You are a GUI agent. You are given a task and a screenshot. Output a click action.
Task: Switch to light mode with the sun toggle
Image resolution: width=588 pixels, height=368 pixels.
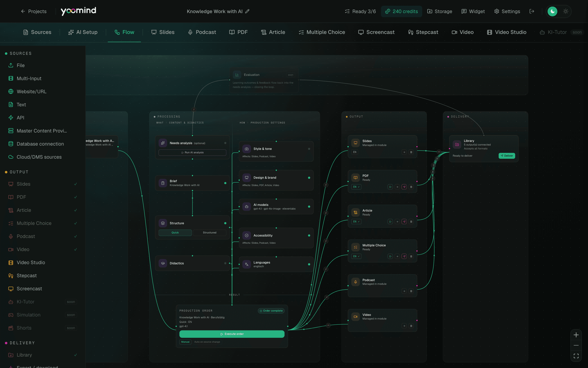(x=566, y=11)
